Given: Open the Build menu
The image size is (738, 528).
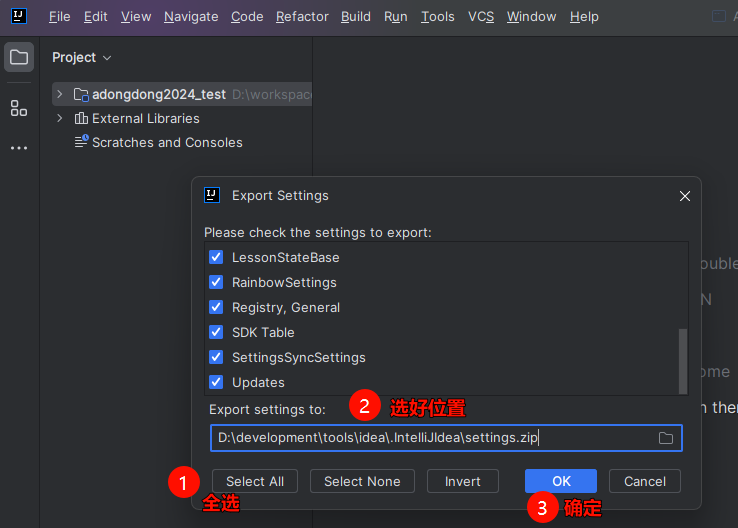Looking at the screenshot, I should click(356, 16).
